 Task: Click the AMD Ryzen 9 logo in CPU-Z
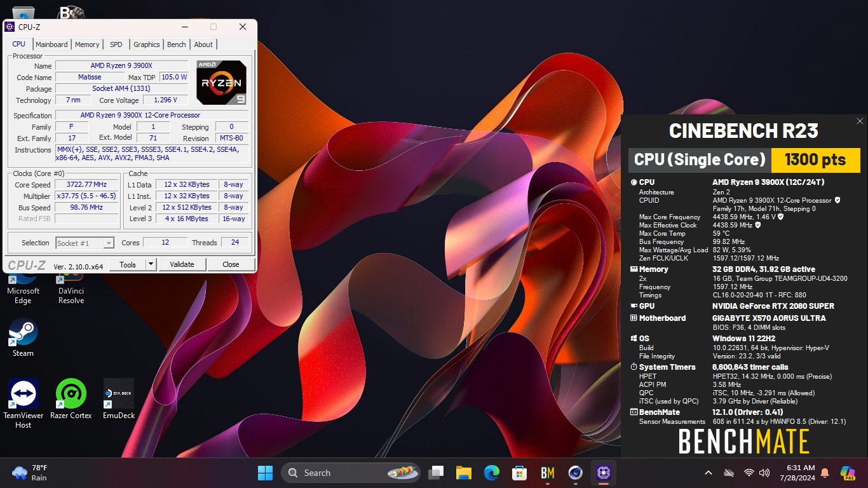pyautogui.click(x=221, y=83)
